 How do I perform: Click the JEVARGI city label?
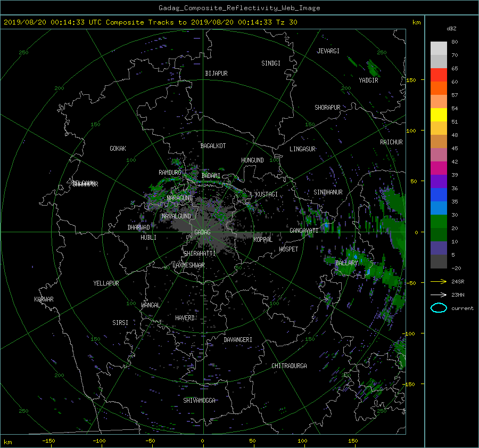328,51
